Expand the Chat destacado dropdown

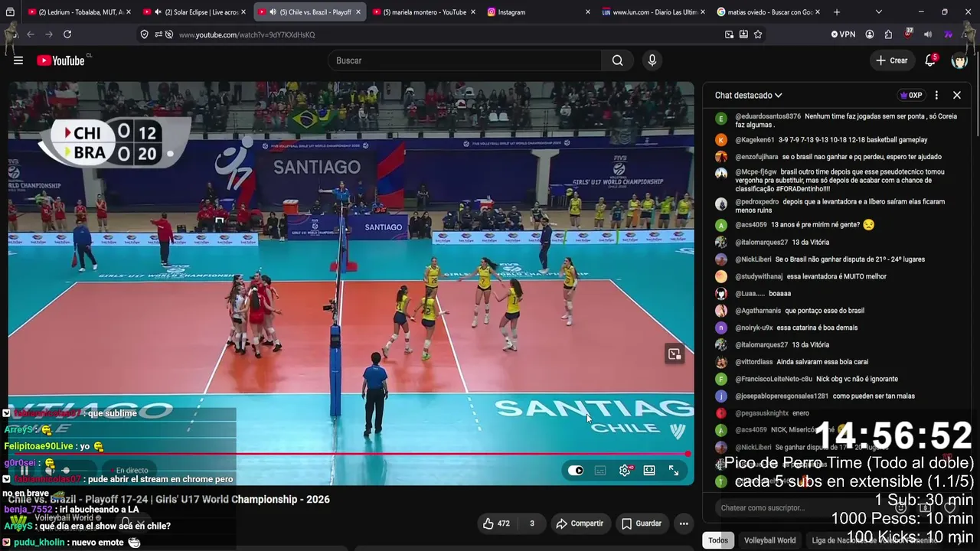click(749, 96)
